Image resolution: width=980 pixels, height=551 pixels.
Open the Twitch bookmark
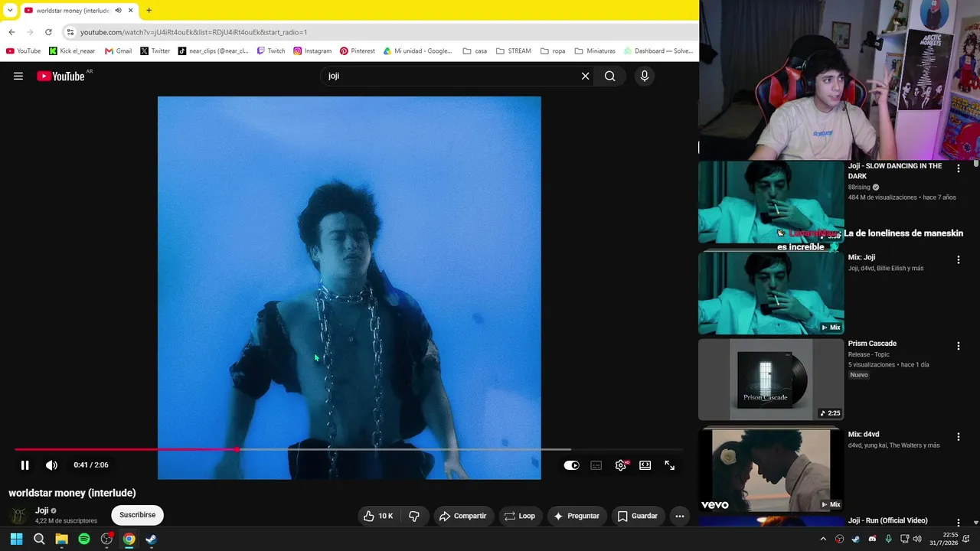point(270,51)
